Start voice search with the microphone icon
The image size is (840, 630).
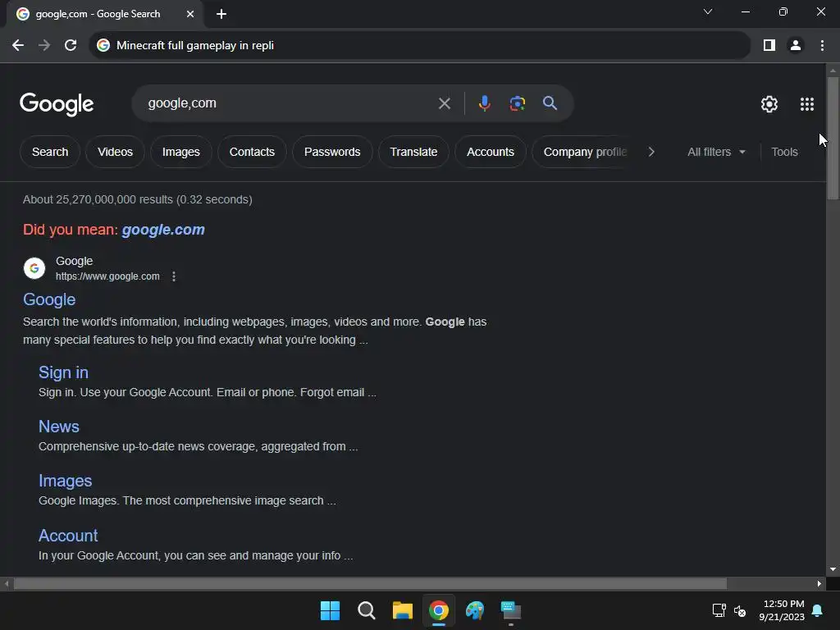484,103
